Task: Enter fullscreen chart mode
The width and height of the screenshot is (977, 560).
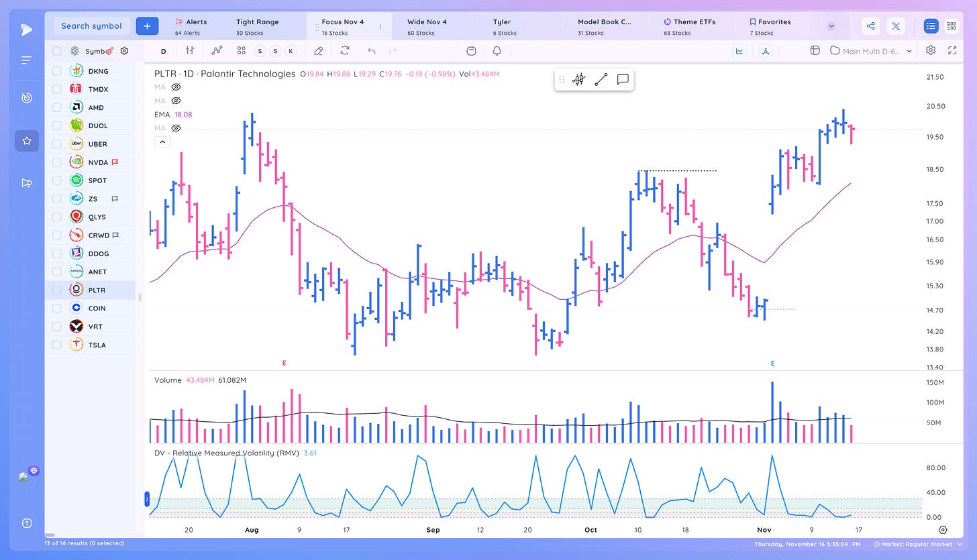Action: 952,50
